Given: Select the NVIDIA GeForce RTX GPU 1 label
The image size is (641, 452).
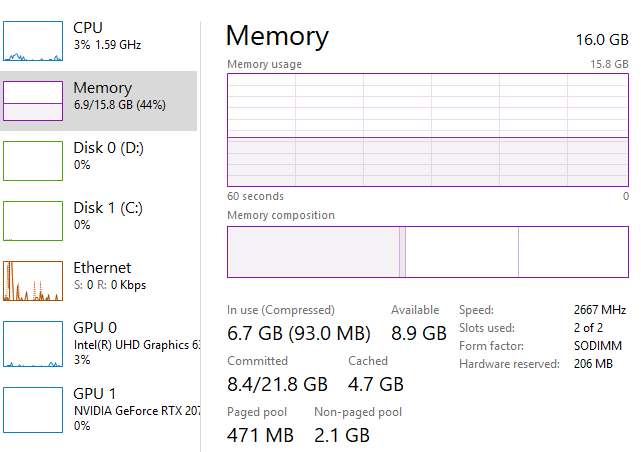Looking at the screenshot, I should click(136, 411).
